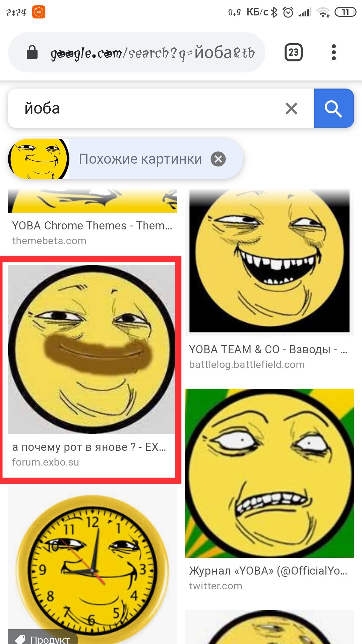The height and width of the screenshot is (644, 362).
Task: Tap the small Yoba thumbnail in filter chip
Action: [39, 159]
